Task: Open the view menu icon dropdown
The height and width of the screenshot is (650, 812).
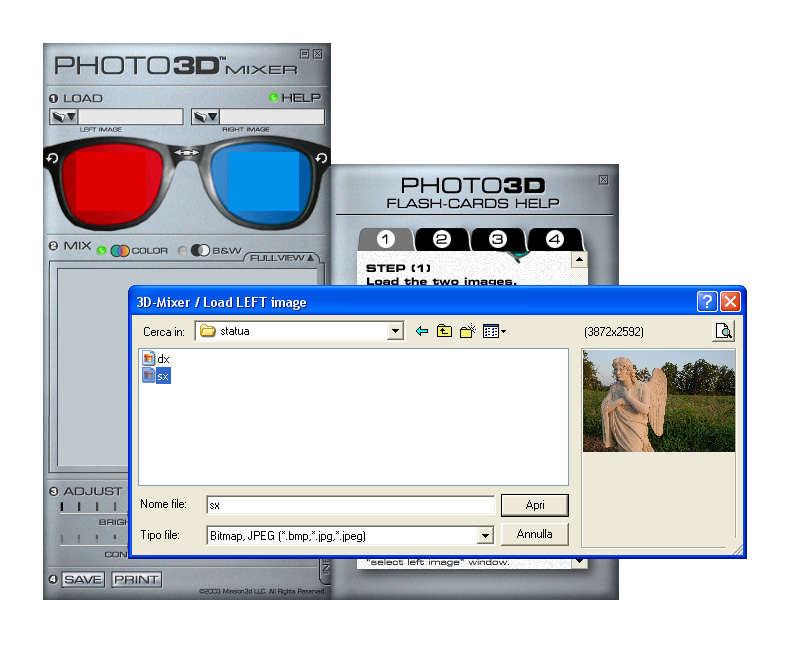Action: [x=494, y=331]
